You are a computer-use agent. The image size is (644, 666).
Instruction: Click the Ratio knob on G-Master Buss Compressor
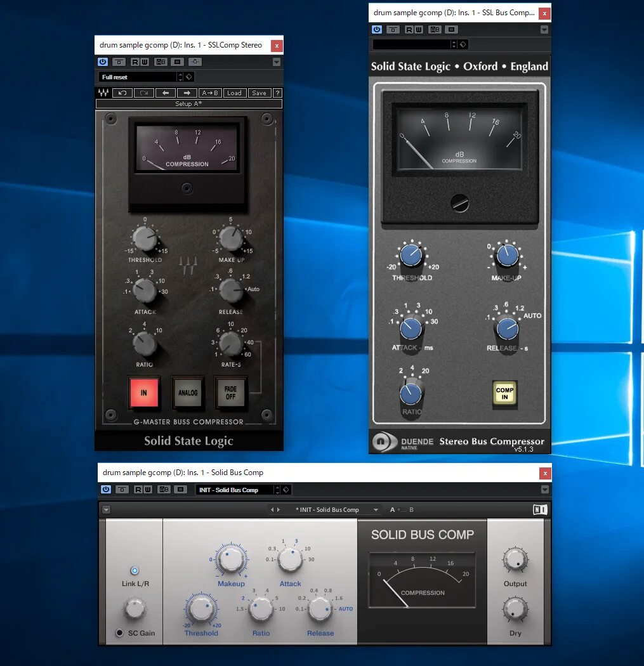[x=145, y=343]
